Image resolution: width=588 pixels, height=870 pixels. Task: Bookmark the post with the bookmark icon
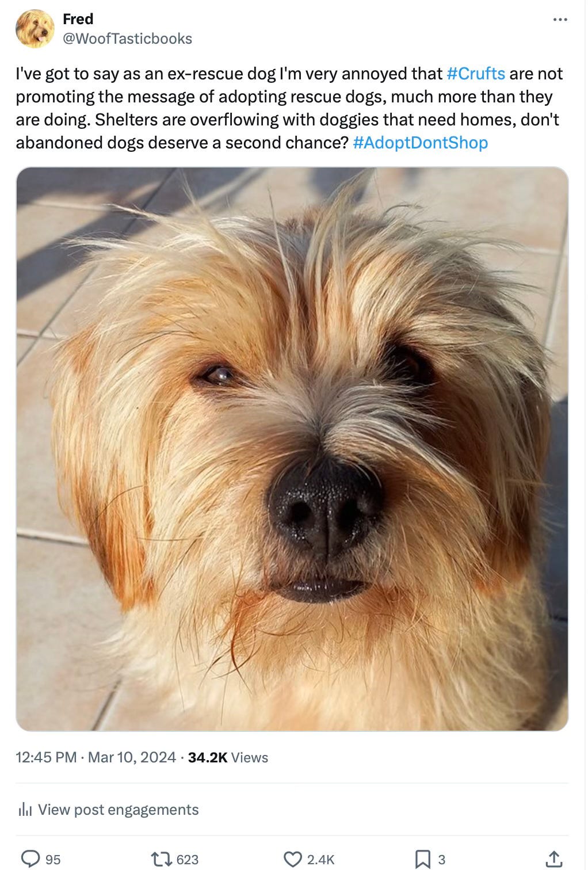click(423, 859)
